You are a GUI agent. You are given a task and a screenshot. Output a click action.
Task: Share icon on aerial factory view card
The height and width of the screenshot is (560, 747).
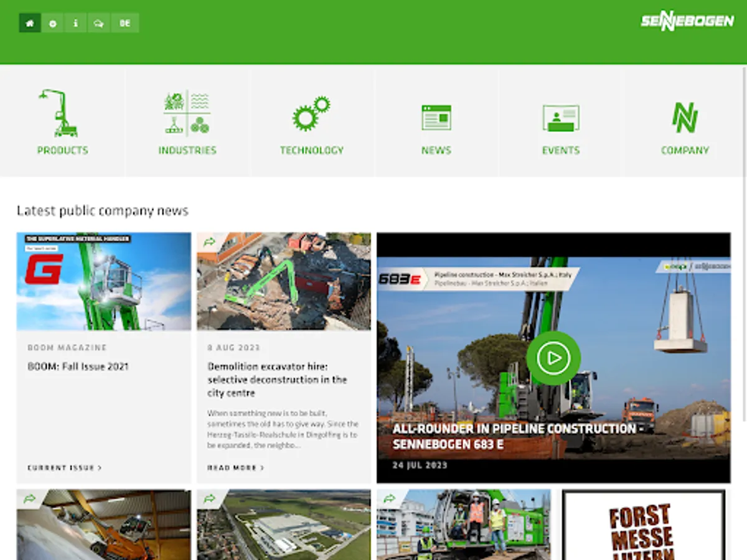coord(209,499)
